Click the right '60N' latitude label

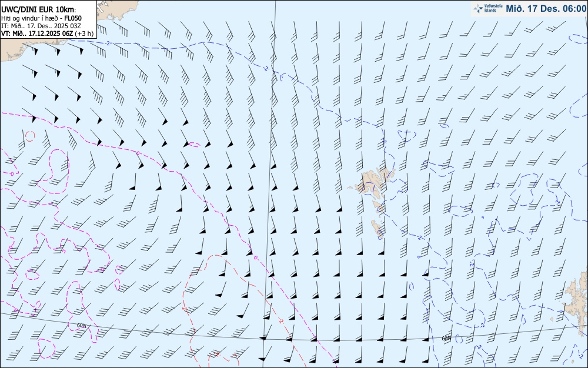click(446, 339)
